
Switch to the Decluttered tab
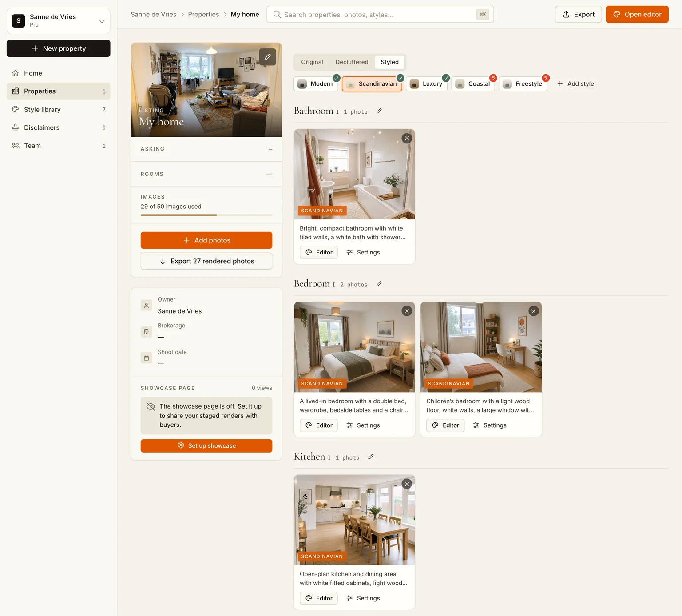(x=352, y=62)
